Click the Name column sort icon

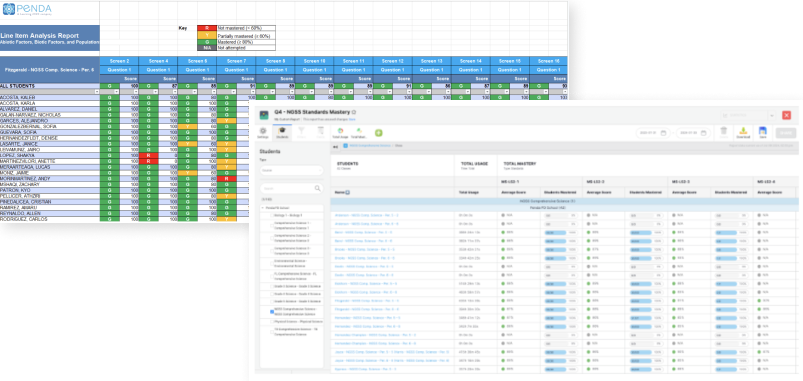[348, 193]
